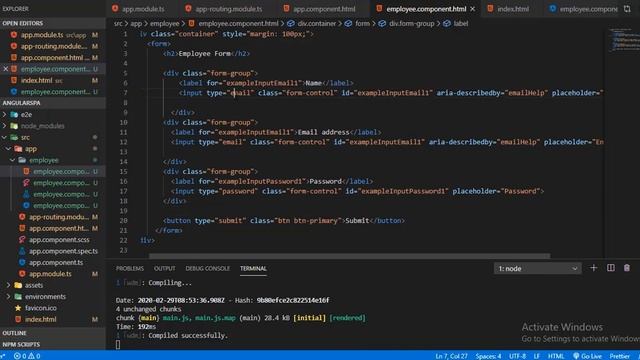
Task: Close the employee.component.html tab
Action: pos(473,9)
